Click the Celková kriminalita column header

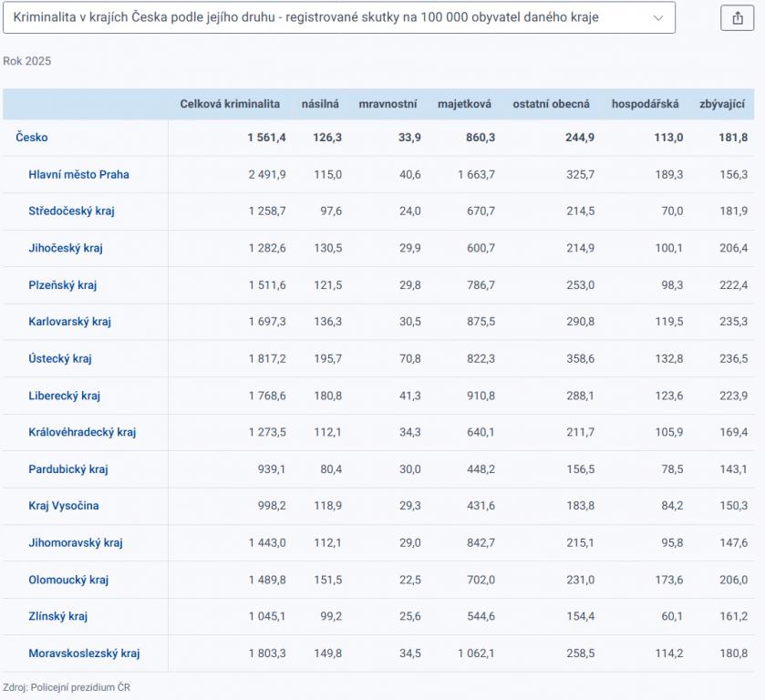pos(230,104)
